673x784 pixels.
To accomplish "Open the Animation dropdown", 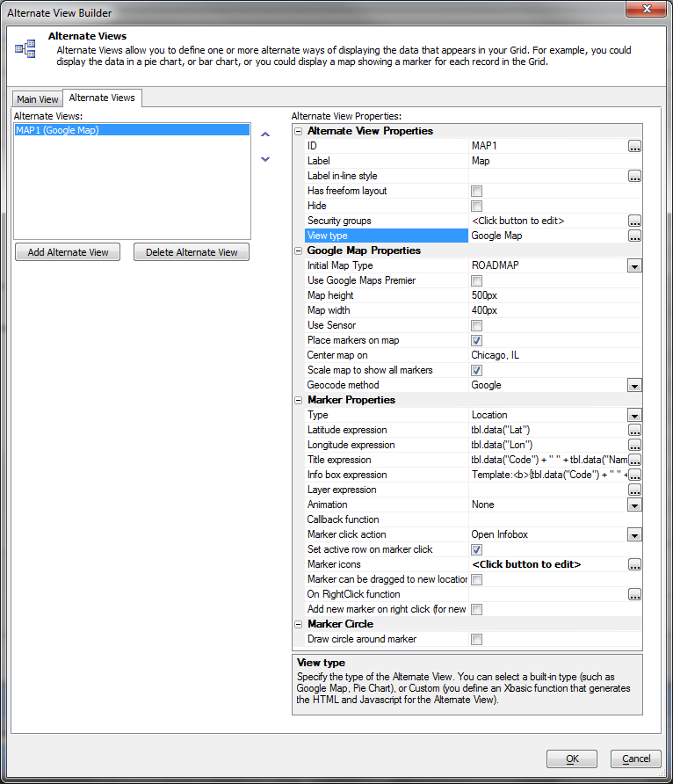I will coord(634,505).
